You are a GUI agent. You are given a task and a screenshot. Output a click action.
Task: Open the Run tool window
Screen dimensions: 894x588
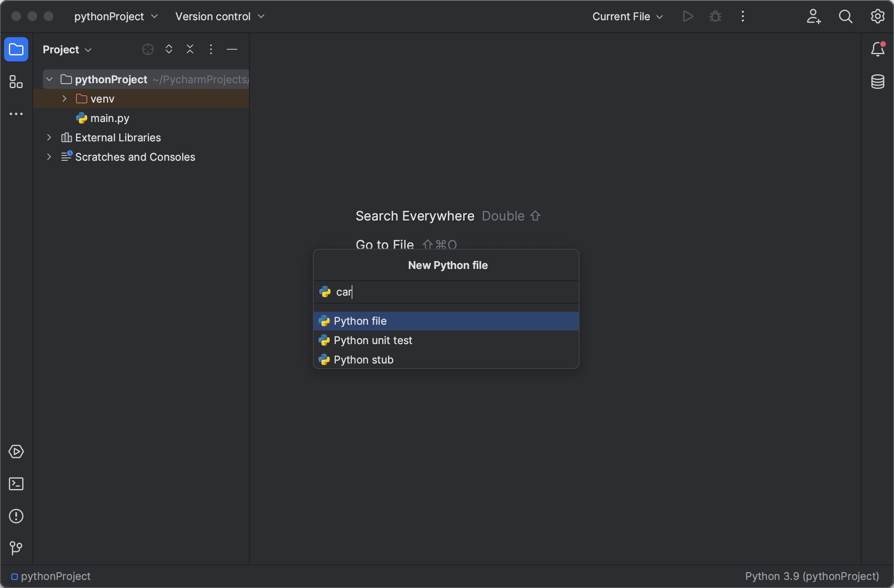16,451
